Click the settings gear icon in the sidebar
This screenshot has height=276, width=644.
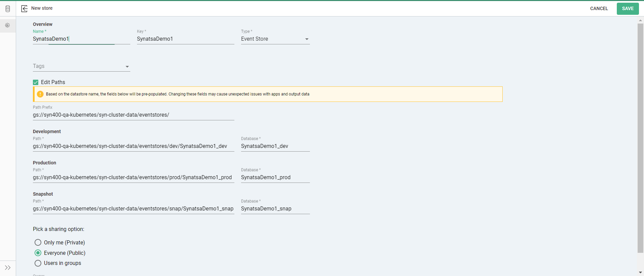point(7,25)
